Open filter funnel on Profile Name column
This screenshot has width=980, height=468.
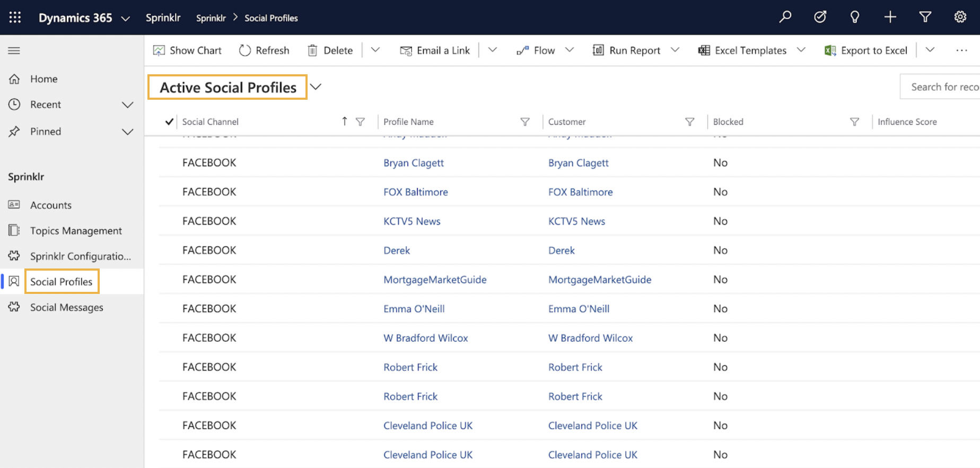pyautogui.click(x=525, y=122)
